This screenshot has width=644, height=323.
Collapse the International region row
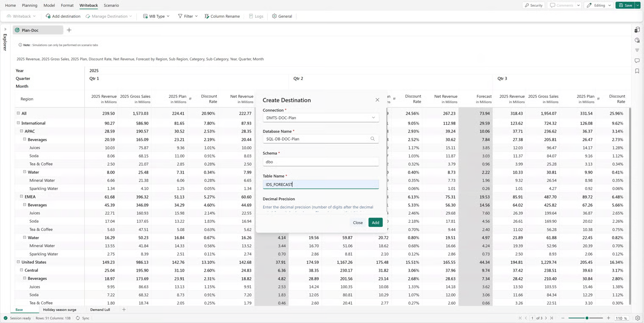point(18,123)
